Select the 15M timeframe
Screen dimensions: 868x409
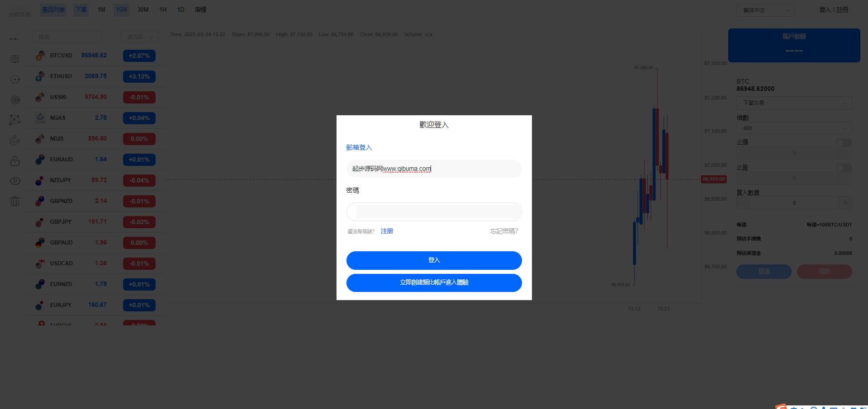tap(121, 10)
